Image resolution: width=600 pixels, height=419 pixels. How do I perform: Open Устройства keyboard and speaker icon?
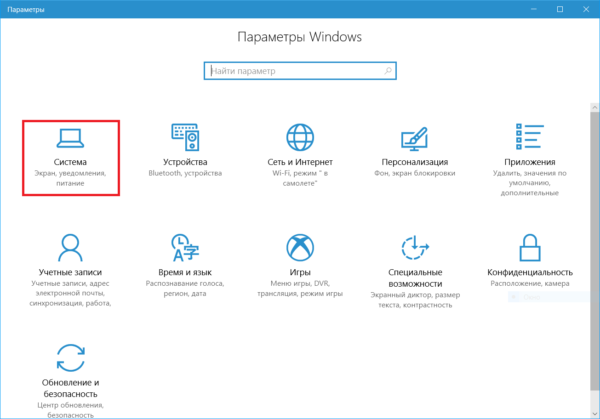(185, 137)
